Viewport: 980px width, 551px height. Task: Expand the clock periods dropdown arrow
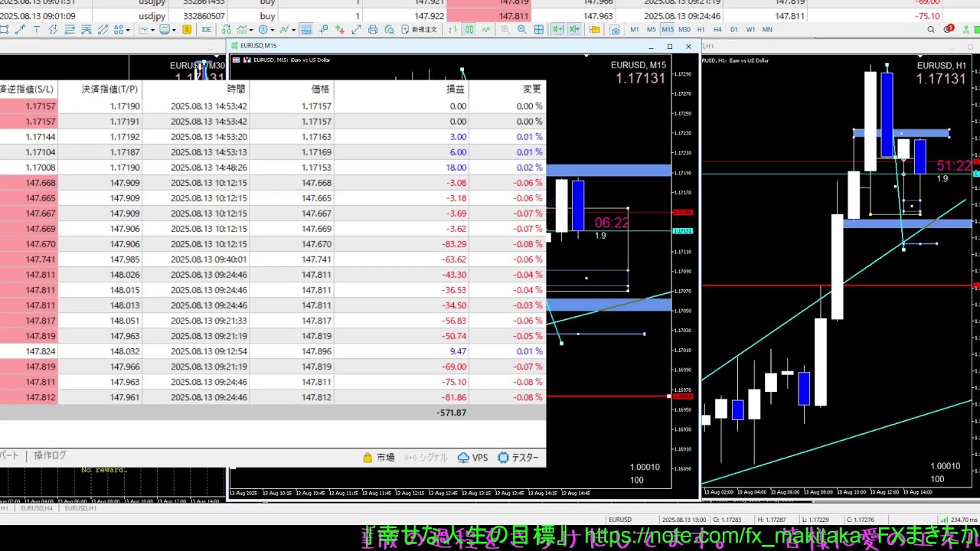273,30
